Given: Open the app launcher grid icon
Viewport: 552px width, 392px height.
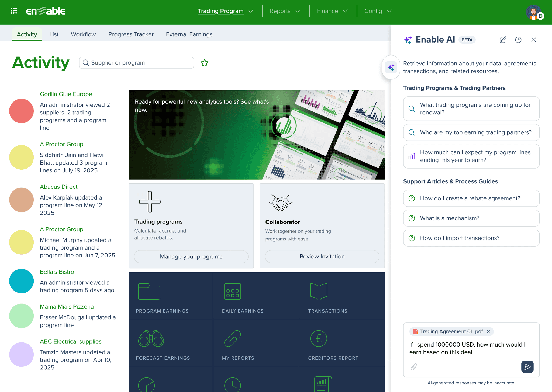Looking at the screenshot, I should coord(14,11).
